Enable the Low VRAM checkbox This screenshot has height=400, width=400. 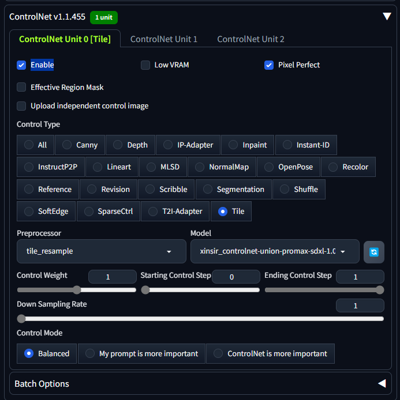pos(145,65)
